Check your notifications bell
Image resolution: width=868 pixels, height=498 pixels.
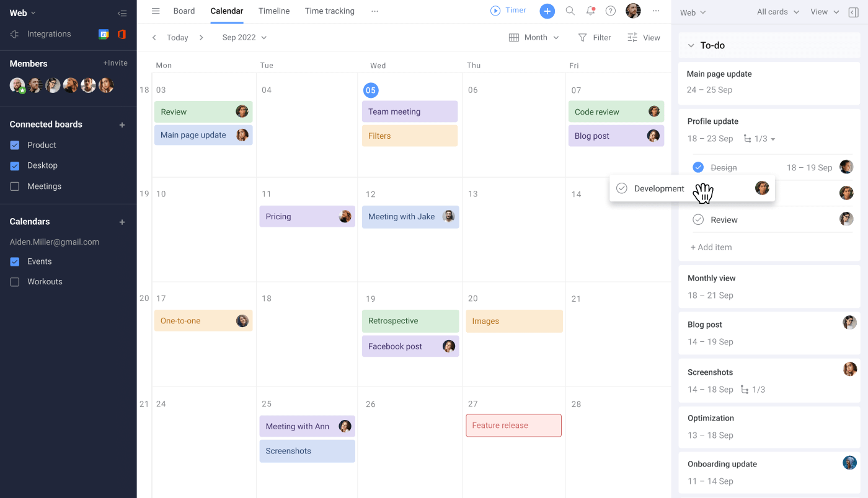pos(590,11)
